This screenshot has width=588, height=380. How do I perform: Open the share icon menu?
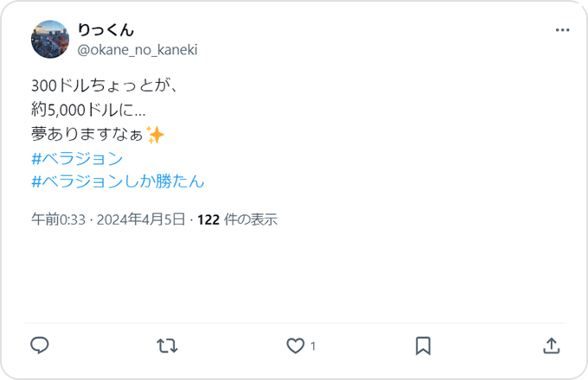coord(551,345)
